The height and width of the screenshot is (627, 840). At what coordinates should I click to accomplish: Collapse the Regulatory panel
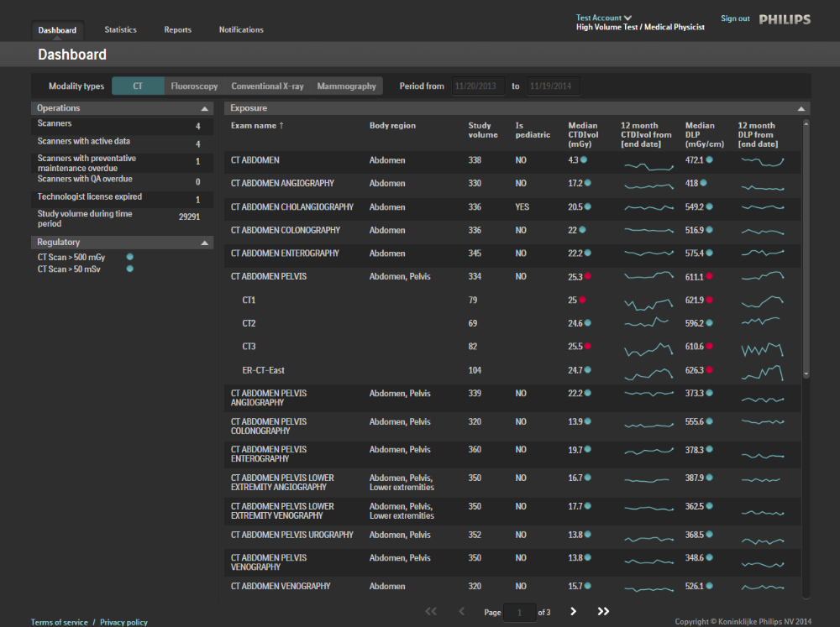204,243
